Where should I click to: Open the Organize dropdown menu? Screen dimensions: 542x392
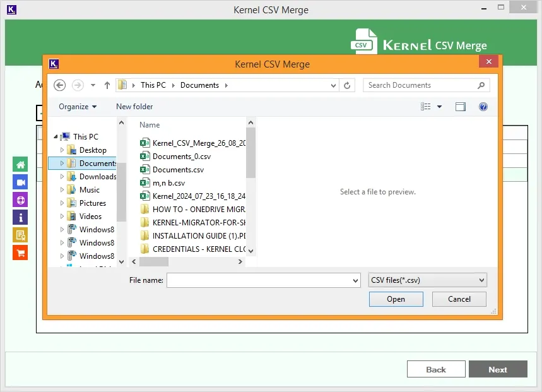point(78,107)
